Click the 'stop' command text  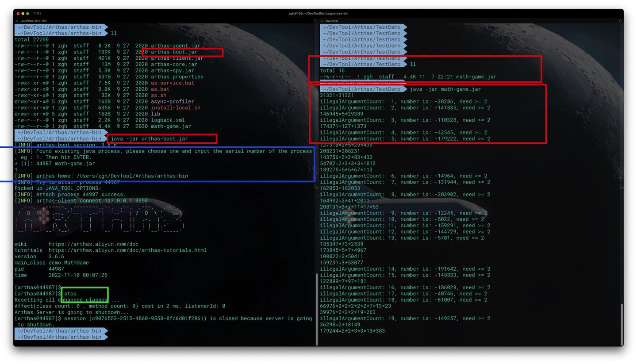(x=70, y=294)
